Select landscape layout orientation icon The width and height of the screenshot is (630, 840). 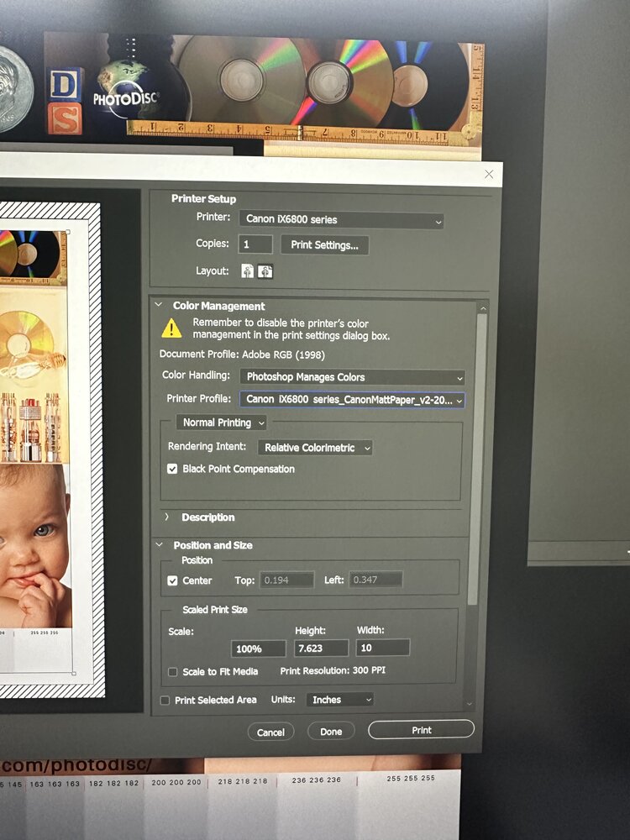point(265,271)
